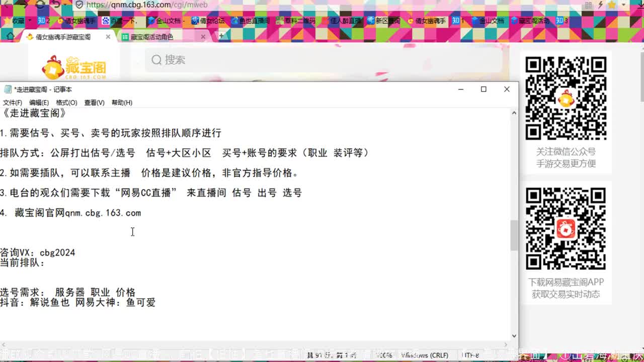
Task: Maximize the Notepad window
Action: point(484,89)
